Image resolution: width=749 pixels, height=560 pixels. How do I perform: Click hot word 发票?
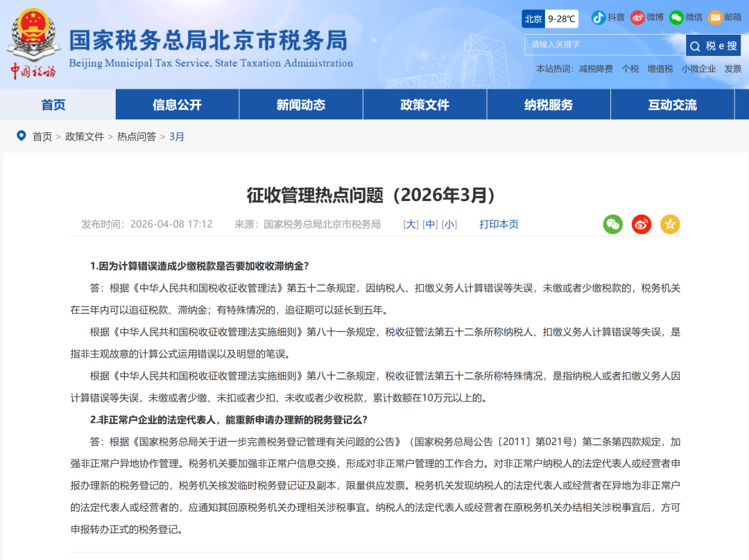point(733,69)
